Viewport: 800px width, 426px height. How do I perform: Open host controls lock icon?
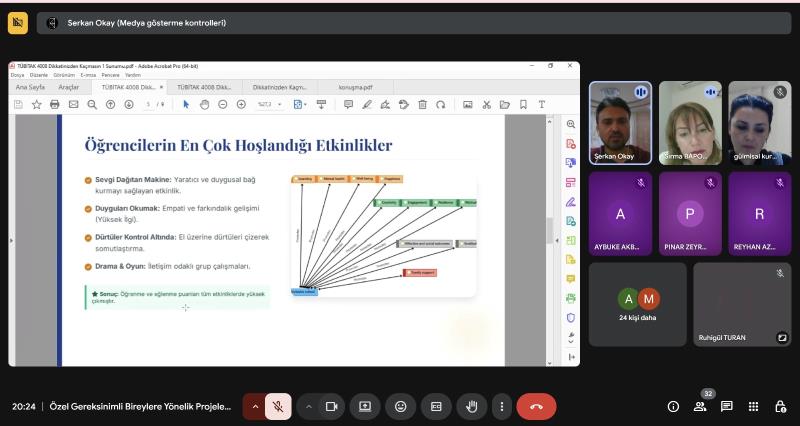[780, 406]
